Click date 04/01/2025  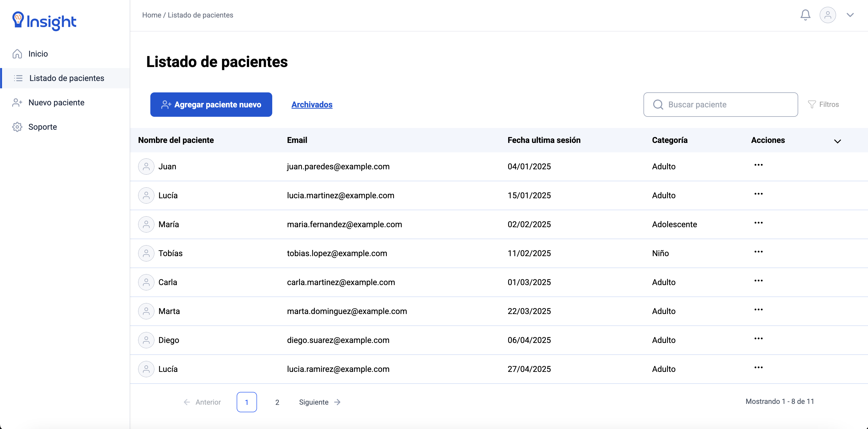click(x=529, y=167)
